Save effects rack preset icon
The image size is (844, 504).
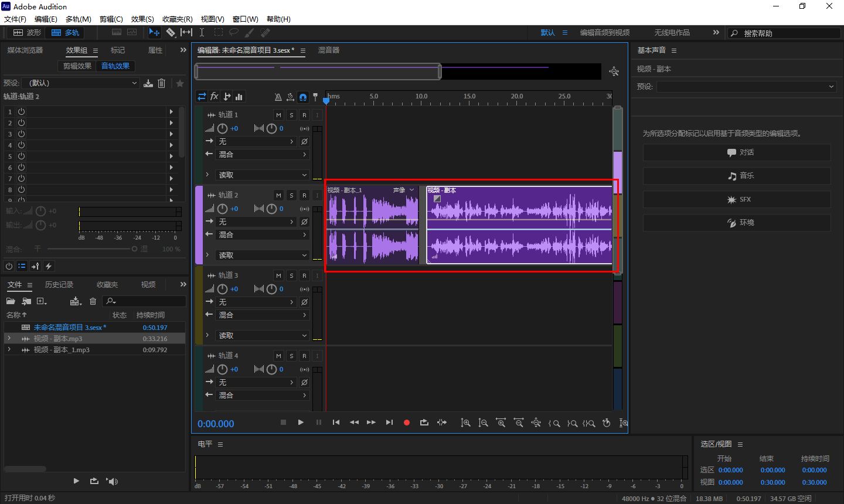coord(148,83)
